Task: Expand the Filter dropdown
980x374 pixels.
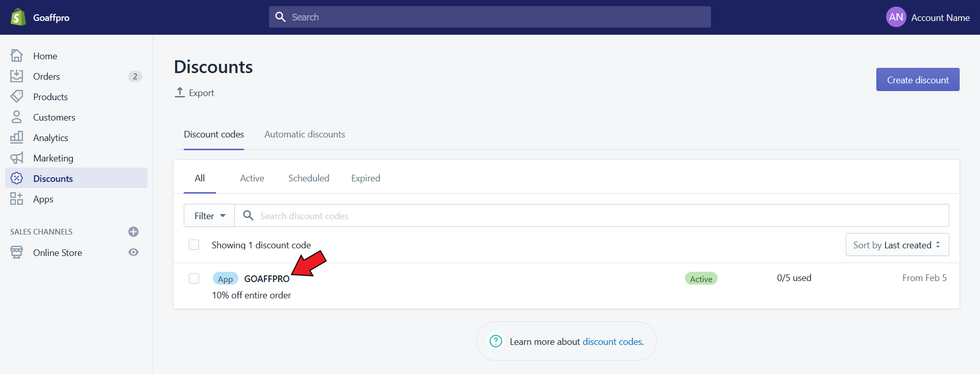Action: [x=209, y=216]
